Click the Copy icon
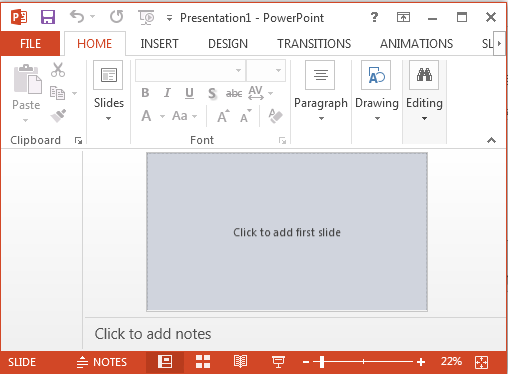 click(x=57, y=93)
